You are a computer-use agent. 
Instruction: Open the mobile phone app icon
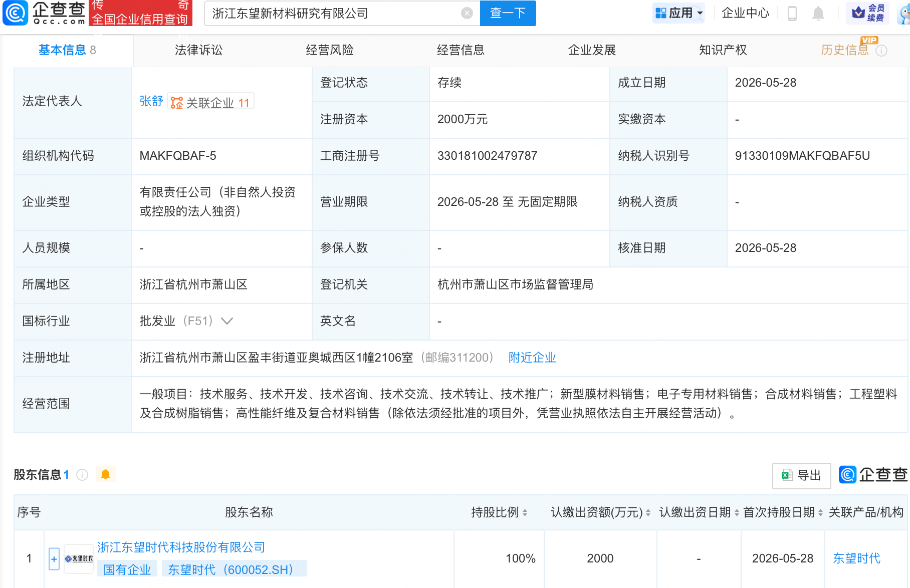pyautogui.click(x=792, y=14)
